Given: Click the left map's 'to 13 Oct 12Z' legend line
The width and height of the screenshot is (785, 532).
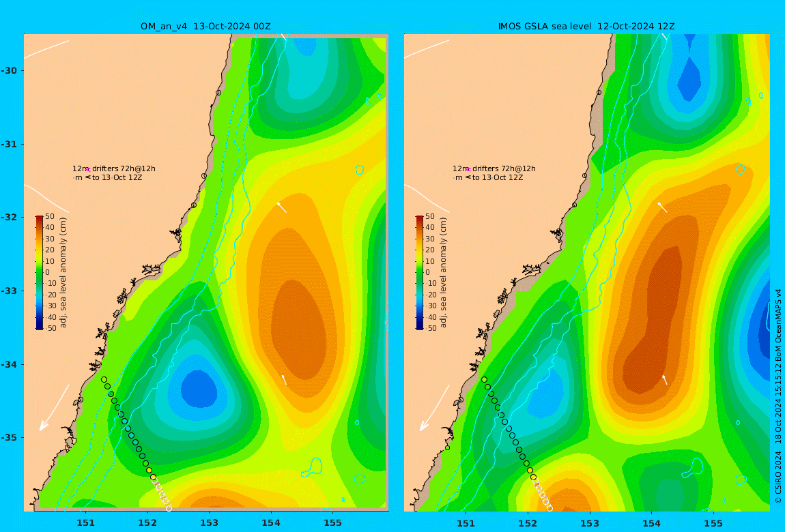Looking at the screenshot, I should pos(117,177).
